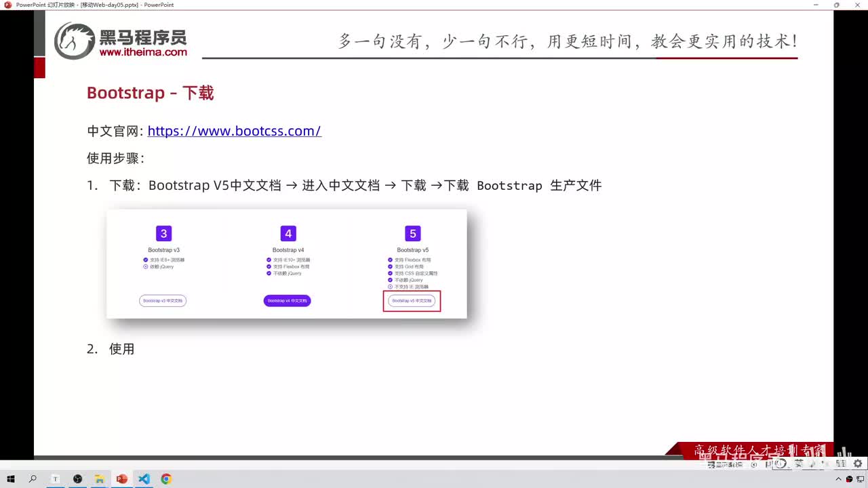Open Google Chrome from the taskbar
The height and width of the screenshot is (488, 868).
(x=166, y=479)
